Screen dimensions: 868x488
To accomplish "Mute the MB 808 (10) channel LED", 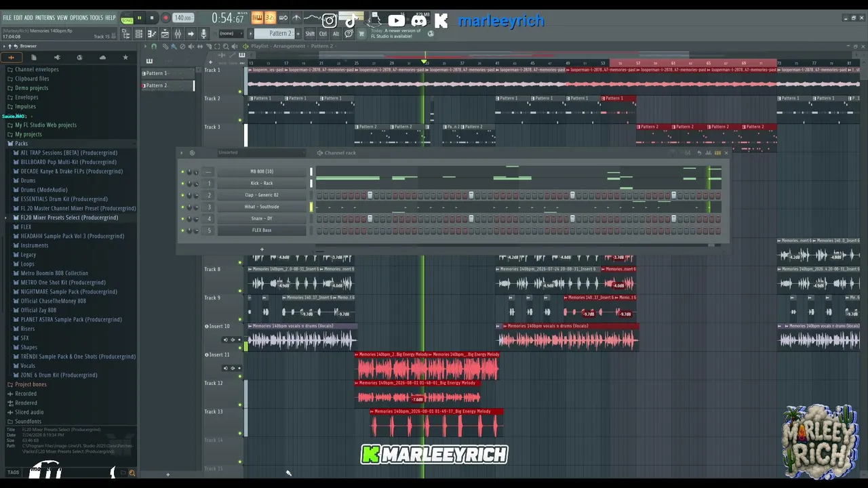I will [182, 172].
